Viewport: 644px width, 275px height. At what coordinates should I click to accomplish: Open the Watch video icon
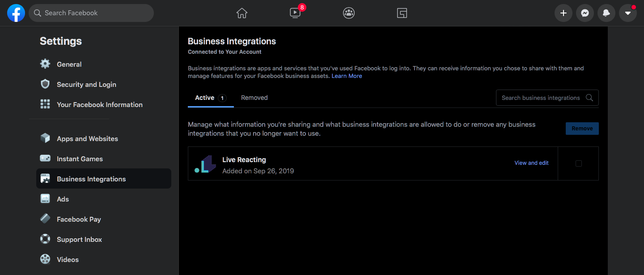pyautogui.click(x=295, y=13)
